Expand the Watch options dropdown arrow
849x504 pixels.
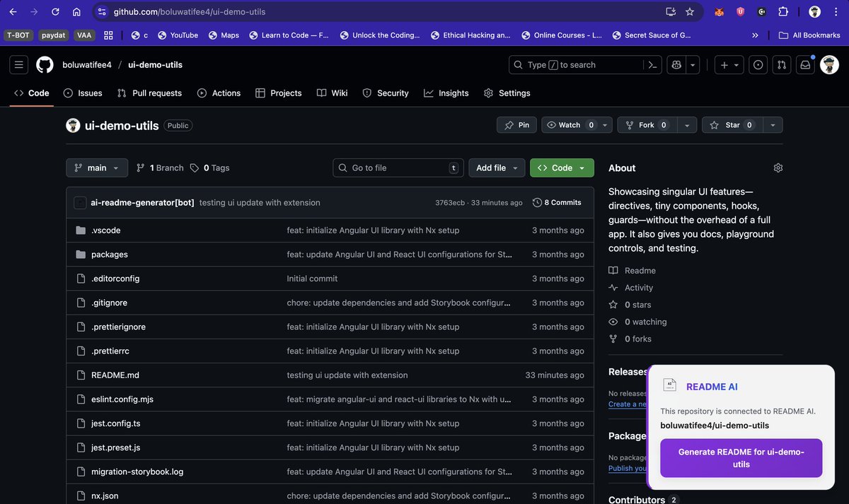click(605, 125)
